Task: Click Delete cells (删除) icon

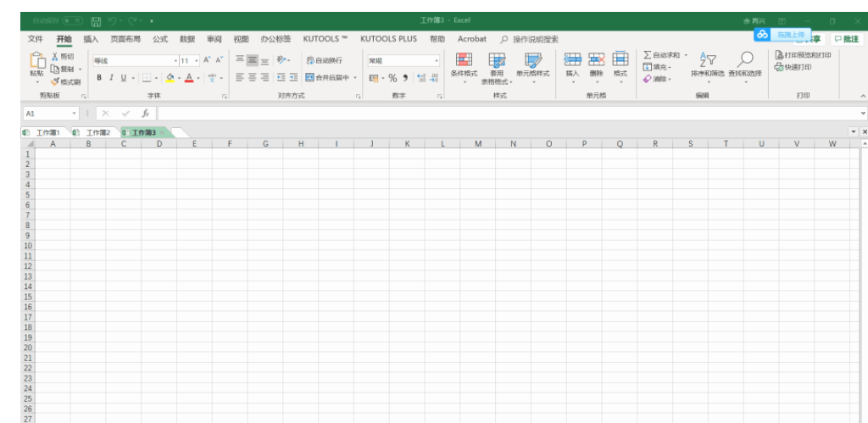Action: pyautogui.click(x=596, y=59)
